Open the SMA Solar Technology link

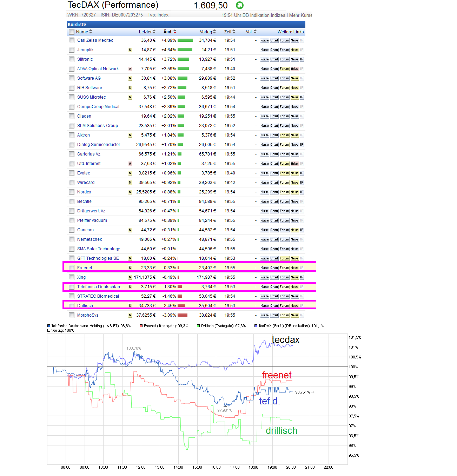[x=98, y=249]
